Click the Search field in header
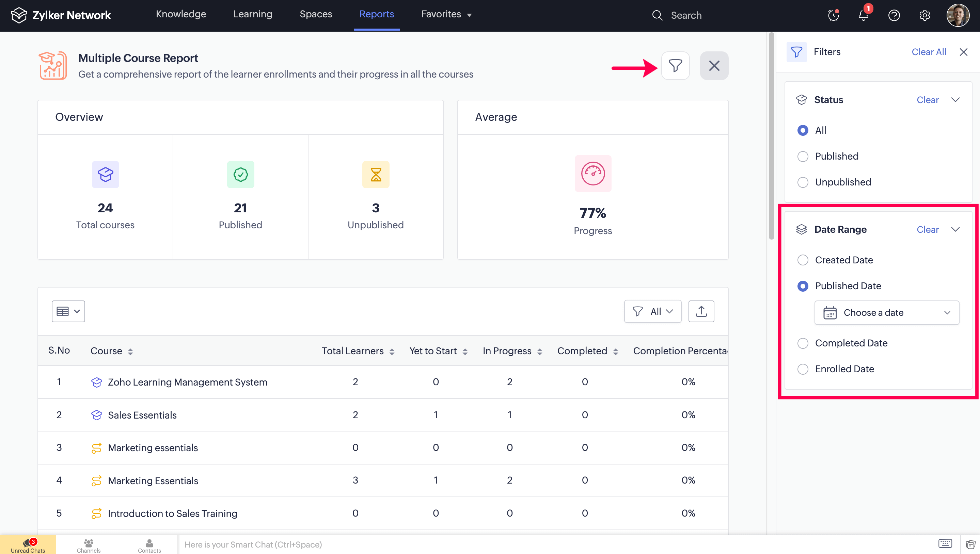Screen dimensions: 980x554 point(686,15)
